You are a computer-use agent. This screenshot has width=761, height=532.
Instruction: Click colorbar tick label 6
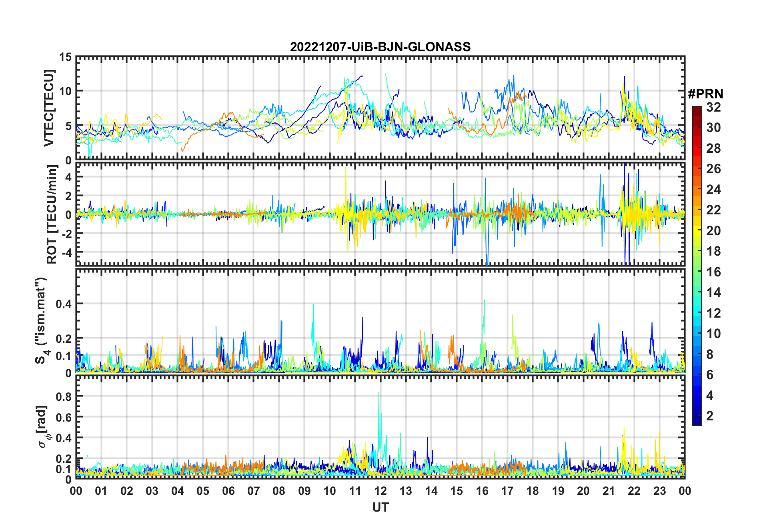click(710, 375)
